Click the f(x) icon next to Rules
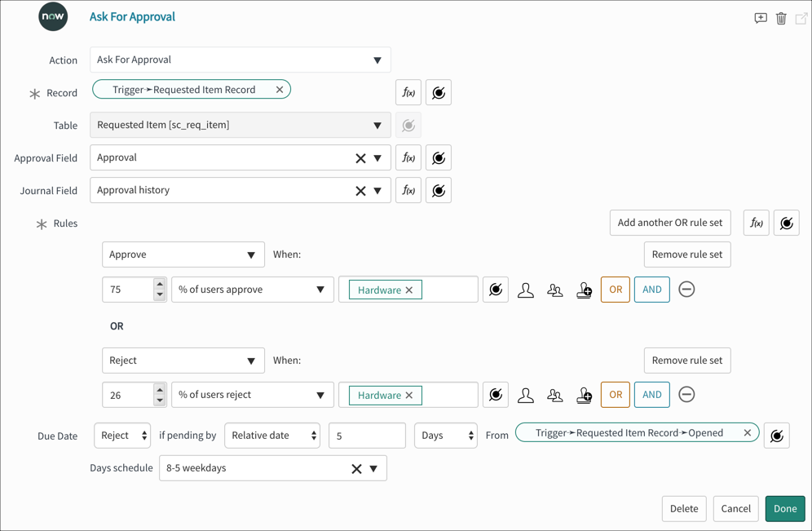This screenshot has width=812, height=531. [756, 223]
